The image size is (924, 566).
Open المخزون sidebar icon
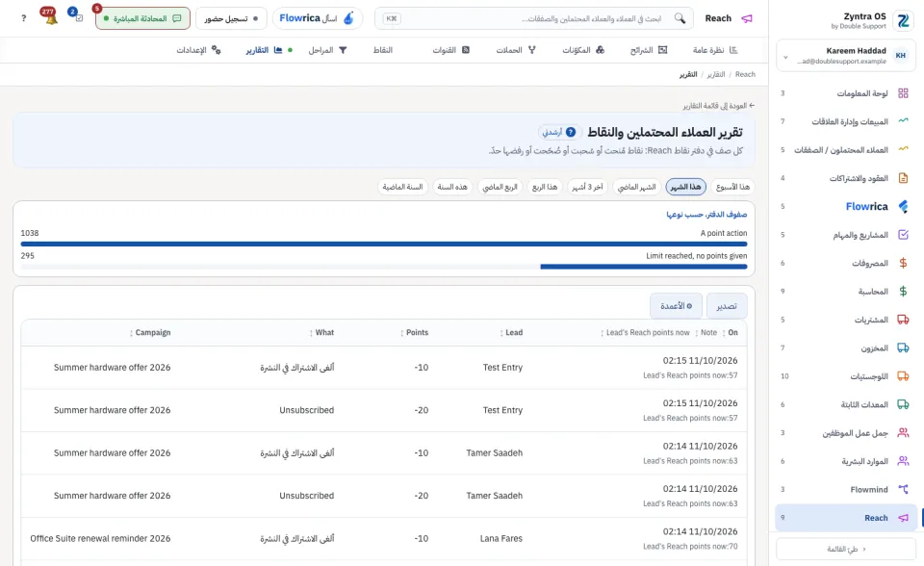pos(903,347)
